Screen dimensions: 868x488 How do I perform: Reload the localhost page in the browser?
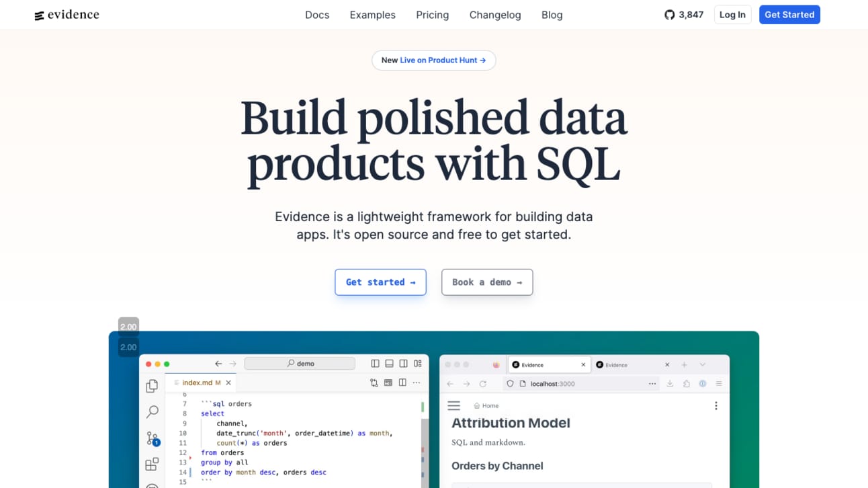pyautogui.click(x=482, y=384)
